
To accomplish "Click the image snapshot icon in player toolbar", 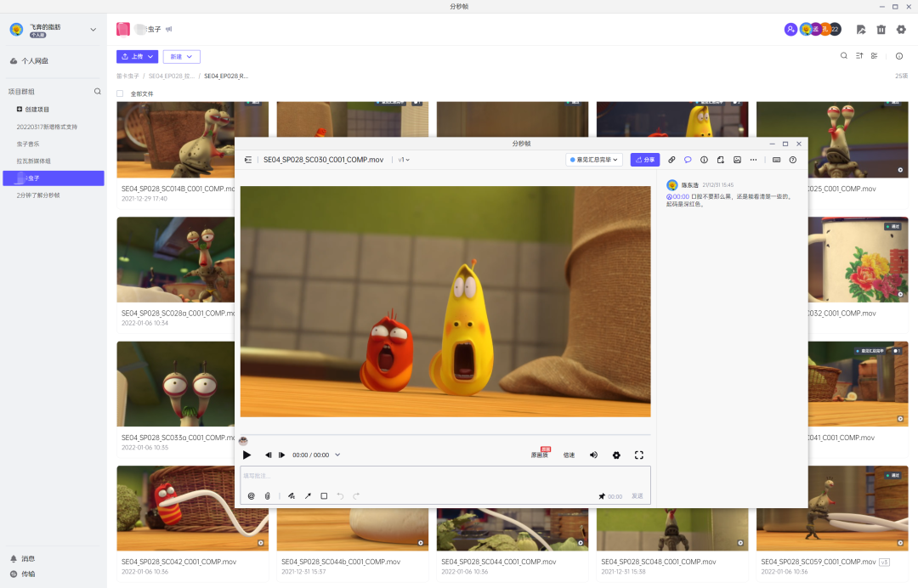I will pos(737,159).
